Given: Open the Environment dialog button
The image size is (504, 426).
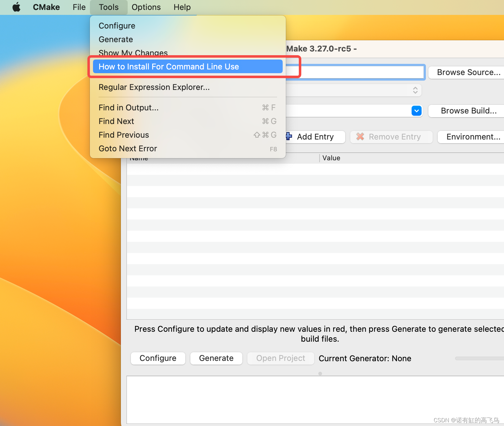Looking at the screenshot, I should pos(471,137).
